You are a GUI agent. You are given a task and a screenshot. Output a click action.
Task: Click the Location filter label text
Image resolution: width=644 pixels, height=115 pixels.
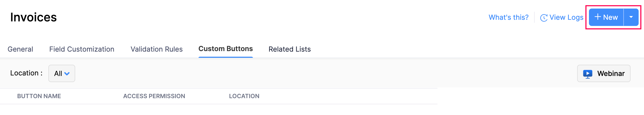26,73
